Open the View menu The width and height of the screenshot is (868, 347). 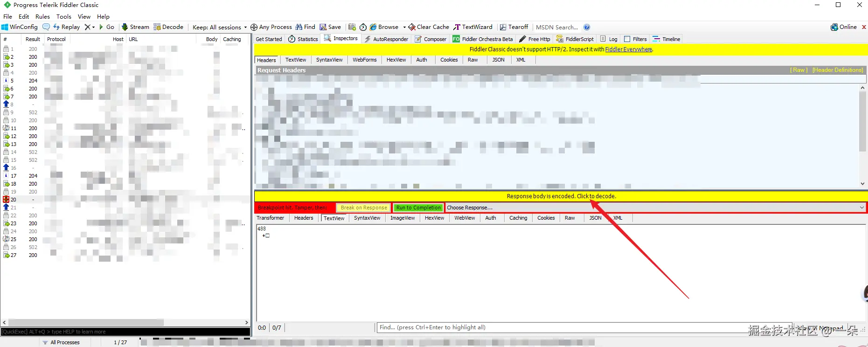84,16
